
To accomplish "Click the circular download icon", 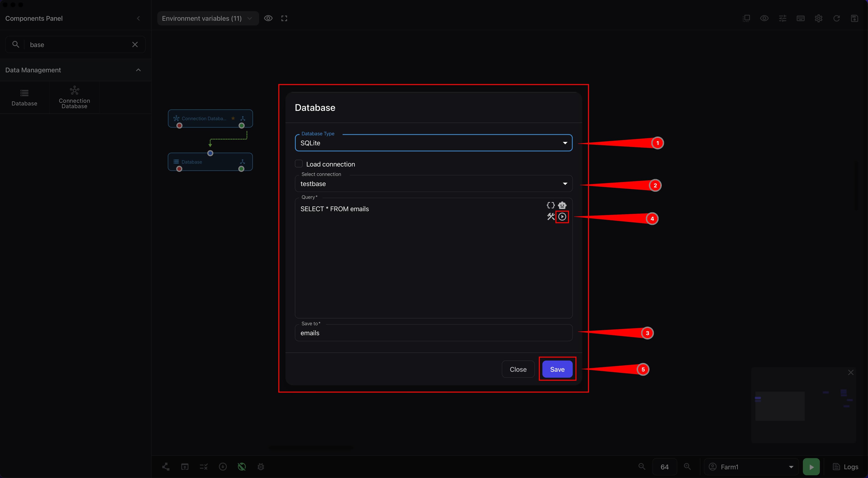I will pyautogui.click(x=223, y=467).
